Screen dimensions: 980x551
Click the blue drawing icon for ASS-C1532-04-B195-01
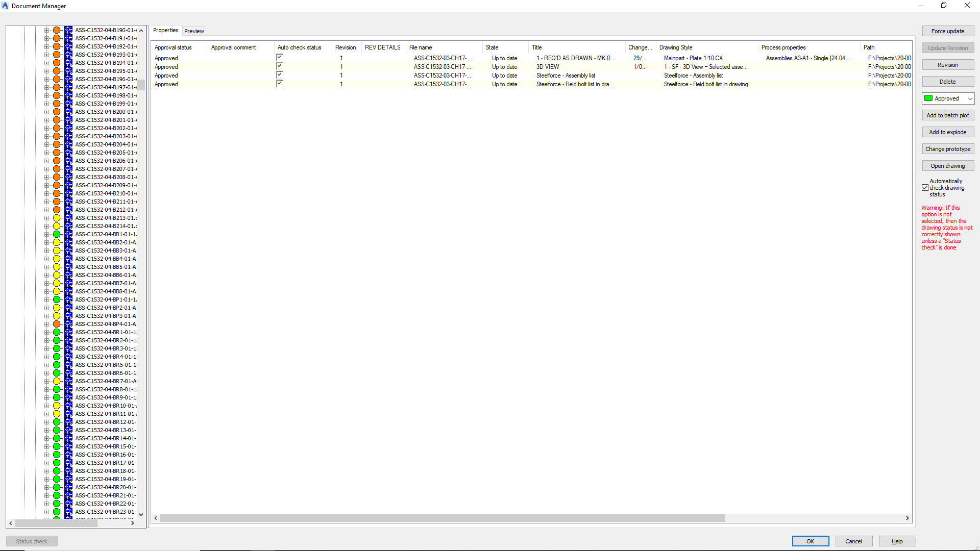coord(68,71)
